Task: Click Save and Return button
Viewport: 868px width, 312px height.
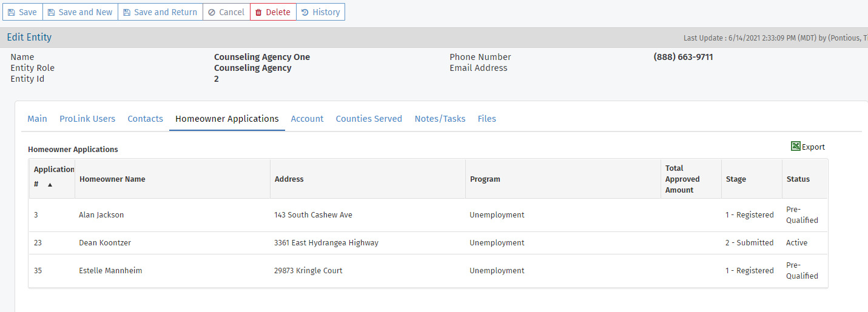Action: [160, 12]
